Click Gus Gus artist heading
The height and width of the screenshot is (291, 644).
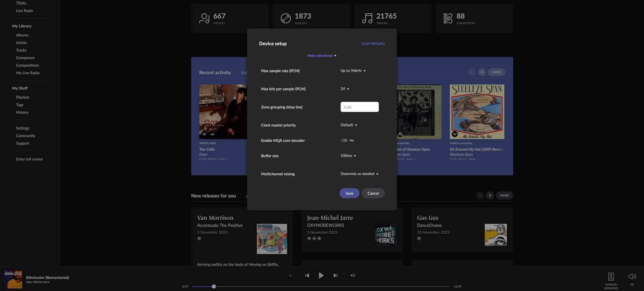(427, 218)
